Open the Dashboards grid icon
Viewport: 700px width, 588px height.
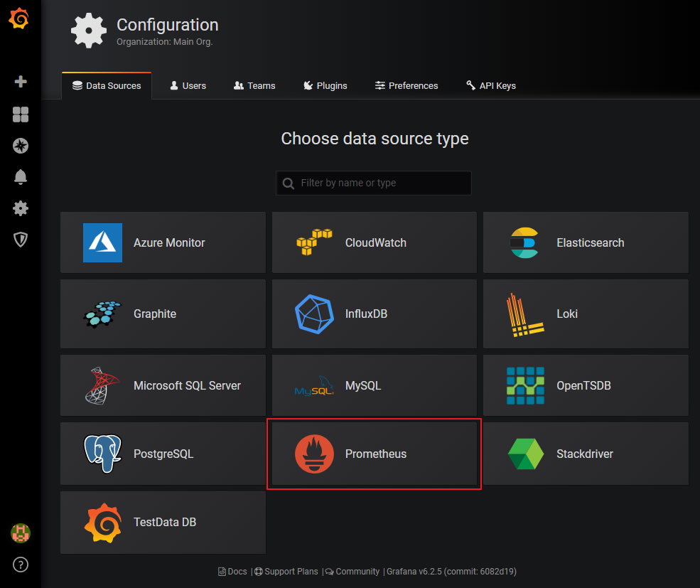coord(21,114)
